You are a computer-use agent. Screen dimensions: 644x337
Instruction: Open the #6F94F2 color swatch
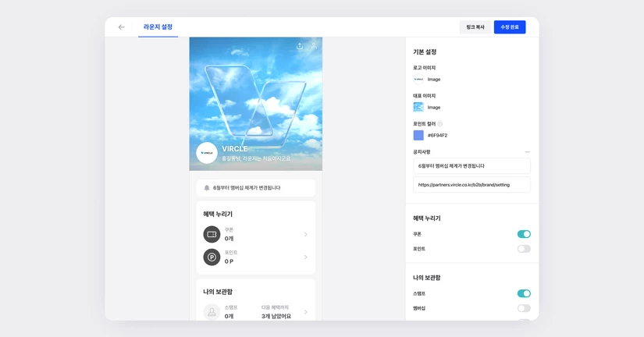point(418,135)
